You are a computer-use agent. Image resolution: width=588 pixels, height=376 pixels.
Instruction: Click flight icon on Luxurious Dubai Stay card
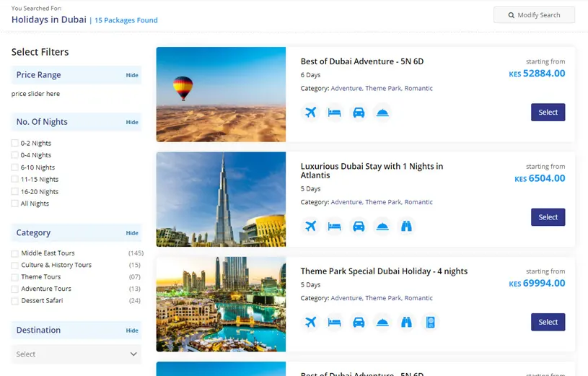point(310,227)
